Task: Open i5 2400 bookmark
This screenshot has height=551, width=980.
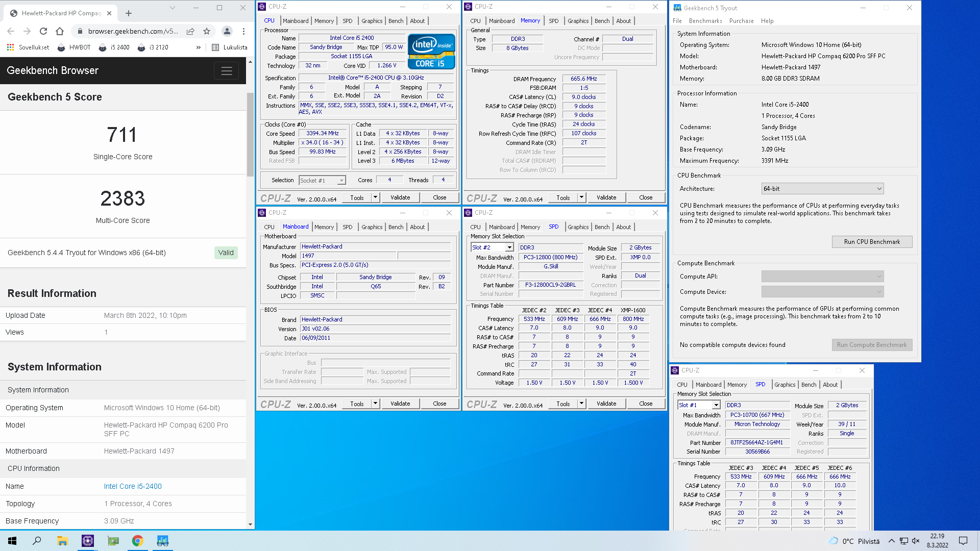Action: pos(114,47)
